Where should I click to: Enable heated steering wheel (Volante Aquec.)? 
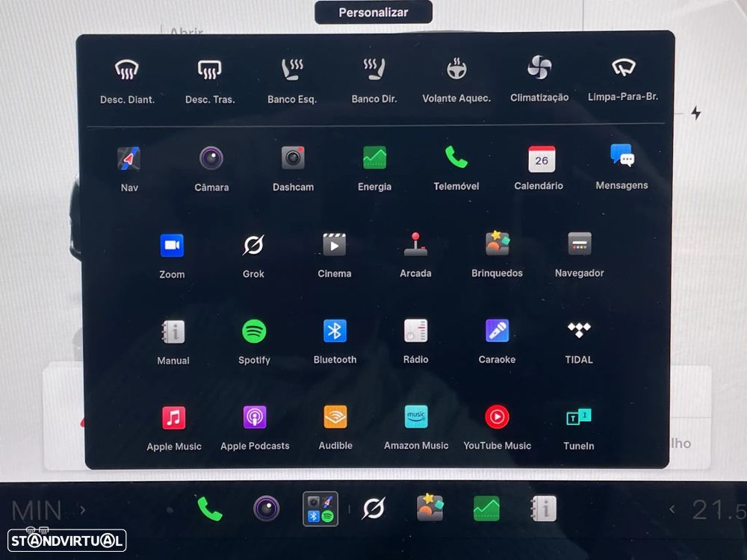click(456, 69)
